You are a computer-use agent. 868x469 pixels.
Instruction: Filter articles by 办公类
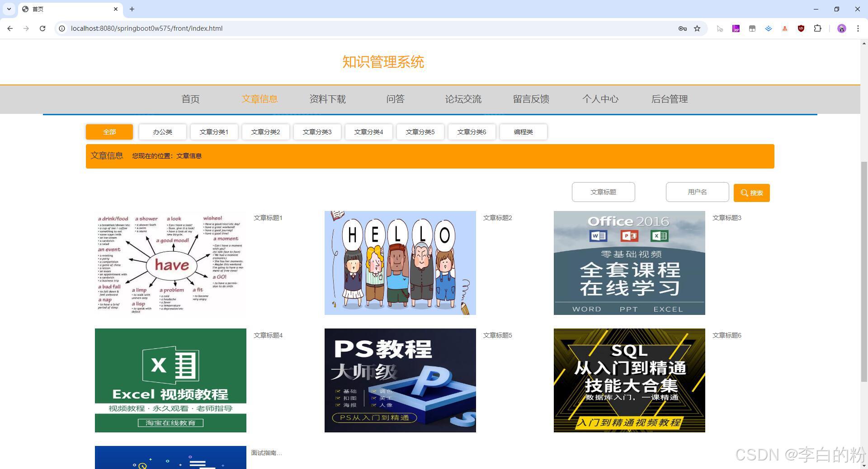[x=162, y=132]
